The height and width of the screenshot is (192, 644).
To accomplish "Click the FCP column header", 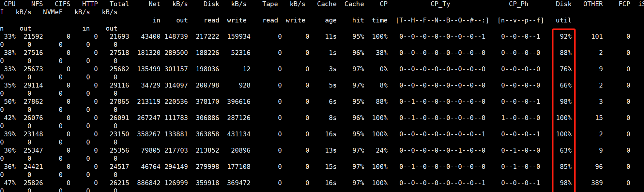I will 624,4.
